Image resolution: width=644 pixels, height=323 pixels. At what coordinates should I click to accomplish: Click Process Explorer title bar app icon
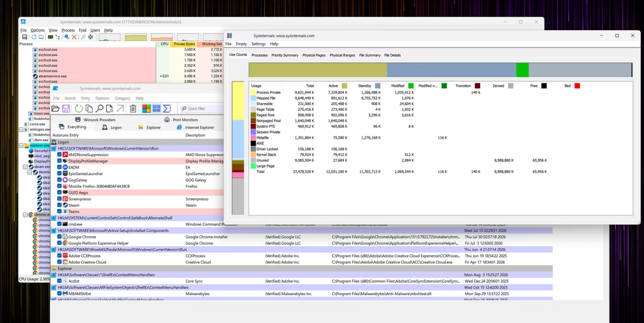click(23, 22)
